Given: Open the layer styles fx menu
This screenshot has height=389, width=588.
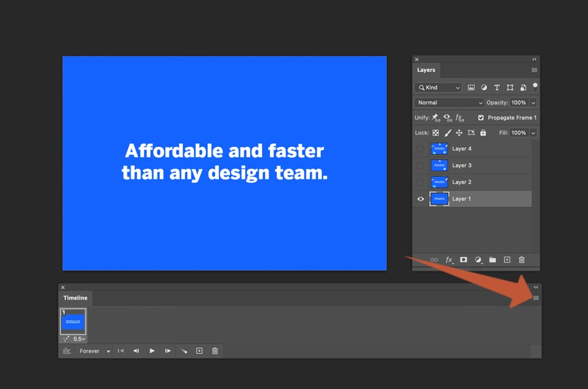Looking at the screenshot, I should [448, 260].
